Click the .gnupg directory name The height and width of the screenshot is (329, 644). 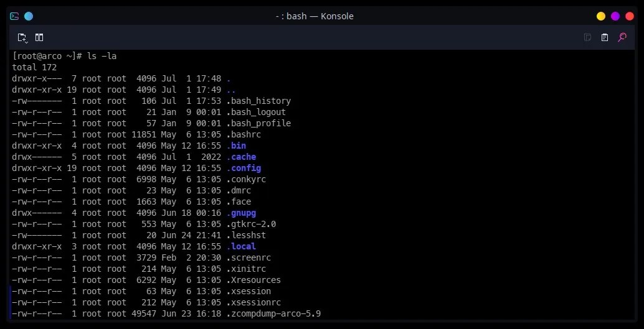pyautogui.click(x=241, y=213)
